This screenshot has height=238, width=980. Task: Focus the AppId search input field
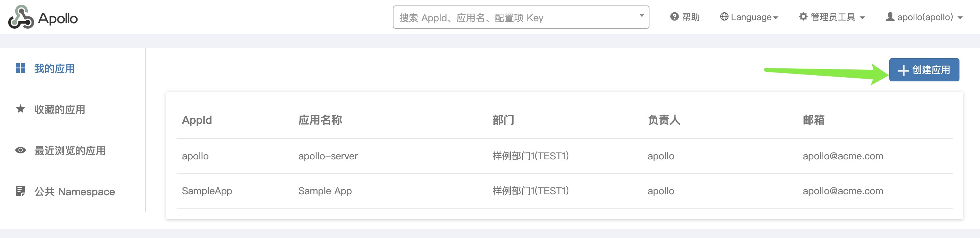coord(515,17)
